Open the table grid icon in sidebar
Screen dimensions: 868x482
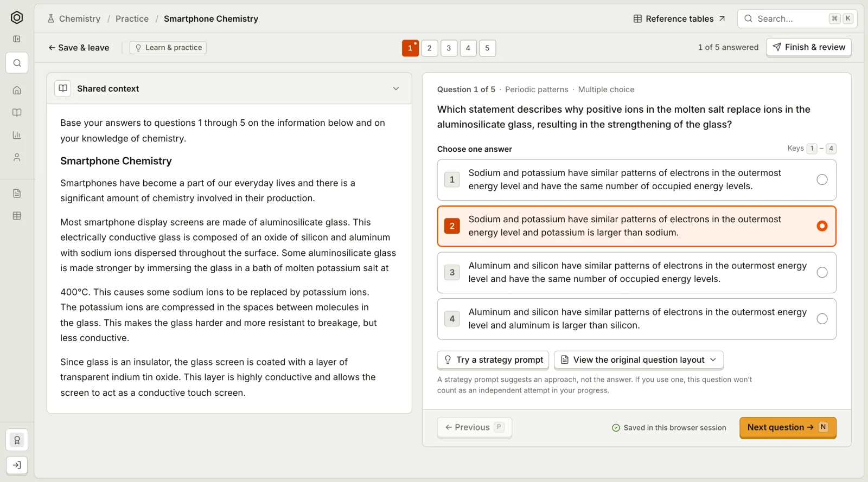click(17, 216)
